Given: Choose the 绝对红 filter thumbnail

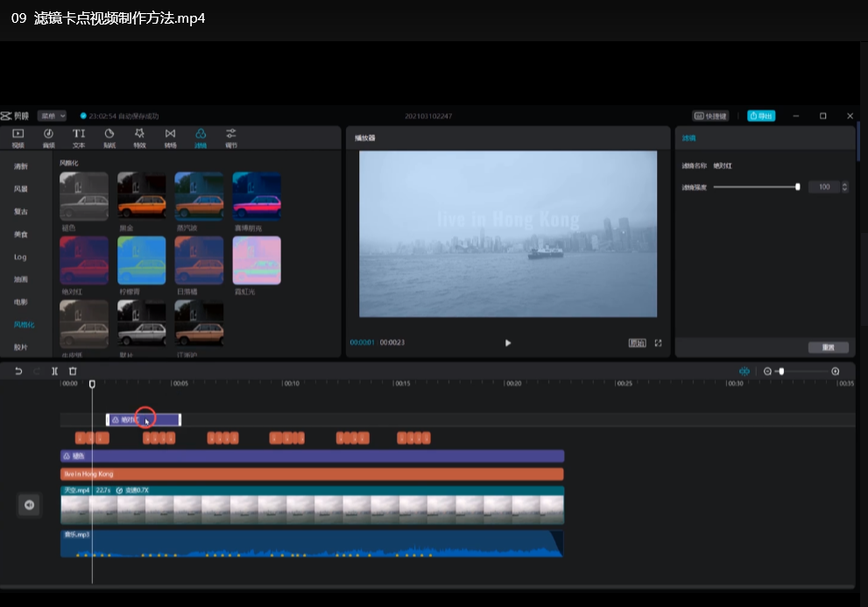Looking at the screenshot, I should pyautogui.click(x=84, y=260).
